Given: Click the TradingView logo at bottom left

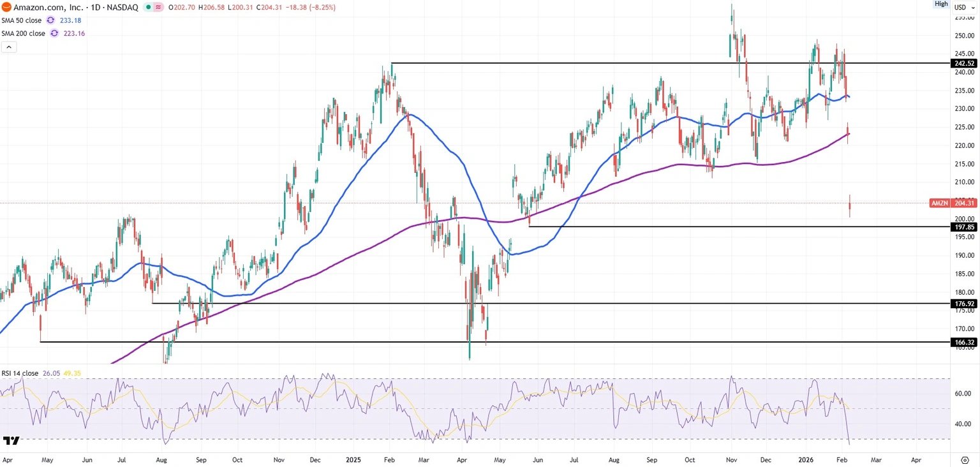Looking at the screenshot, I should tap(11, 440).
